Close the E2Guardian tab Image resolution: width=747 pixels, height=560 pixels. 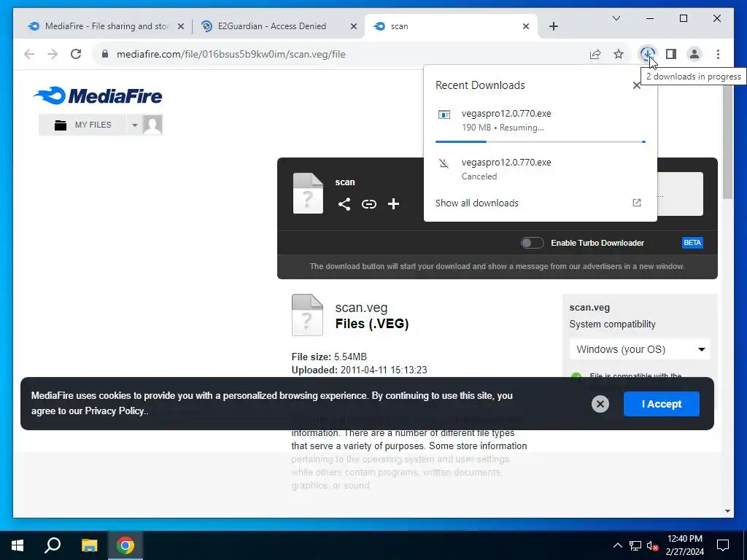point(354,27)
